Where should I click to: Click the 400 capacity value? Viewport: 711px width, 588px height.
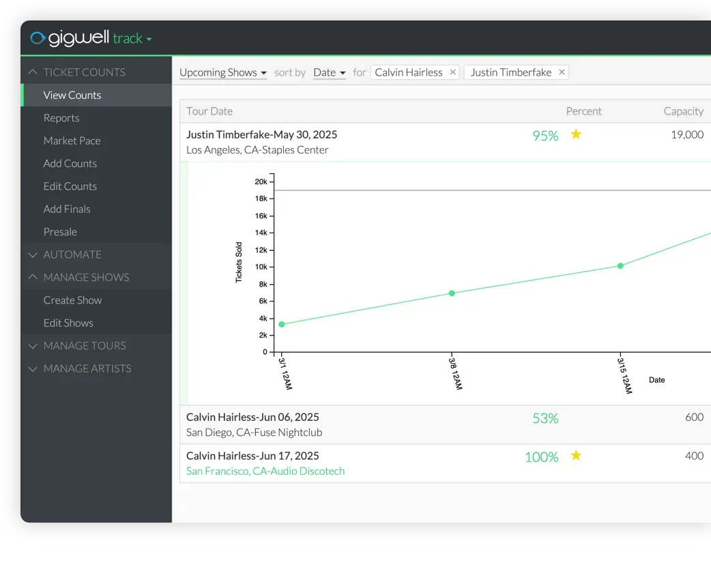tap(694, 456)
